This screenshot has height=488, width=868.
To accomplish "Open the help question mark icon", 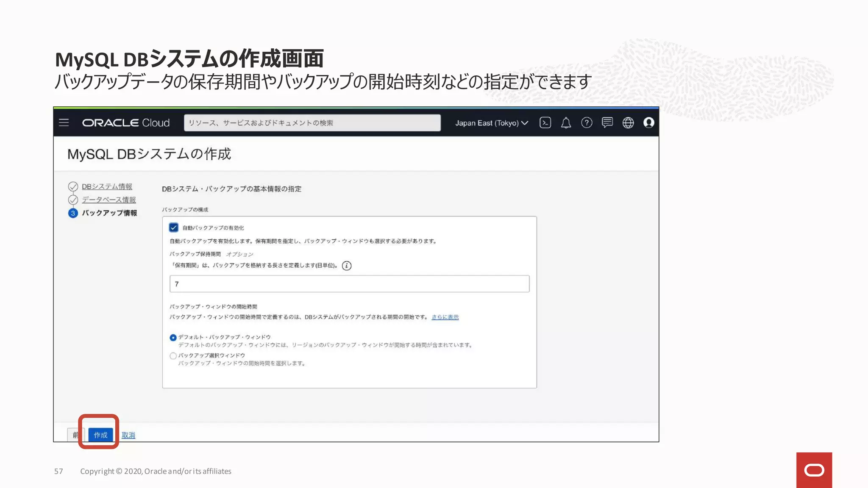I will (x=587, y=123).
